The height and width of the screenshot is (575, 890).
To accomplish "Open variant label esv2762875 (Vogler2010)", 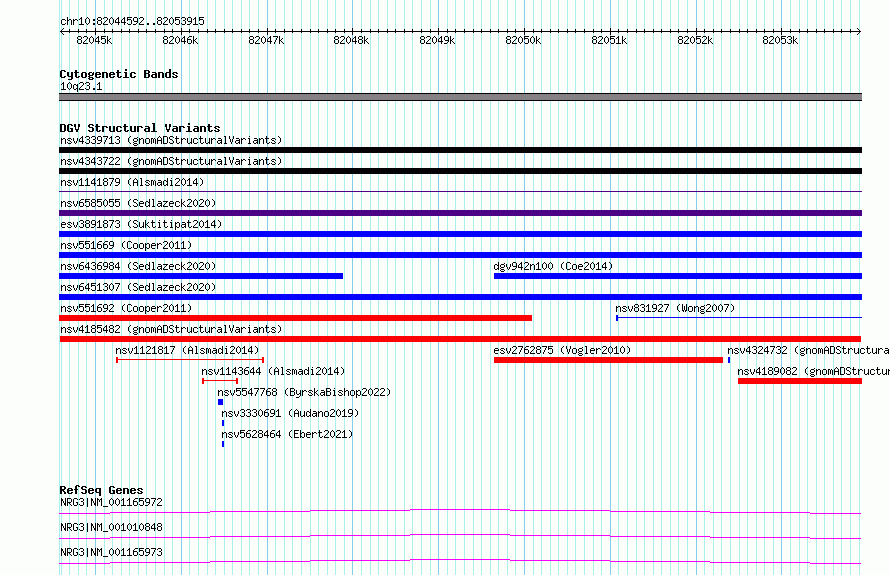I will click(562, 350).
